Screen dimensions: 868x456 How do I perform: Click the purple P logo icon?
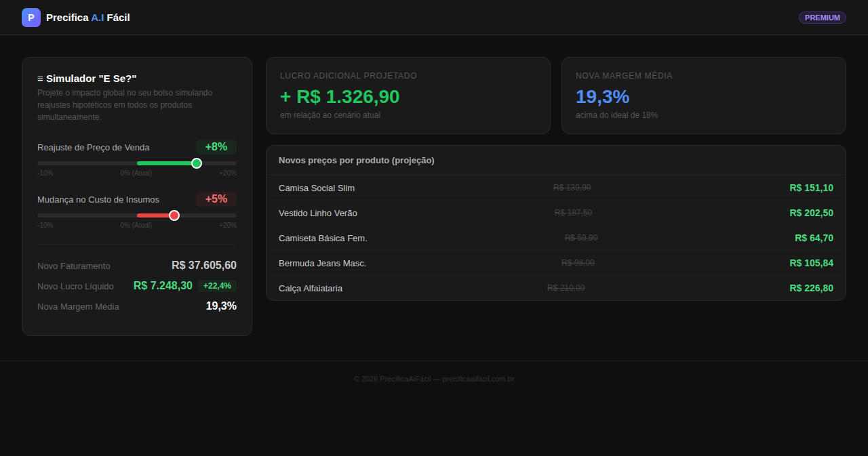[31, 18]
